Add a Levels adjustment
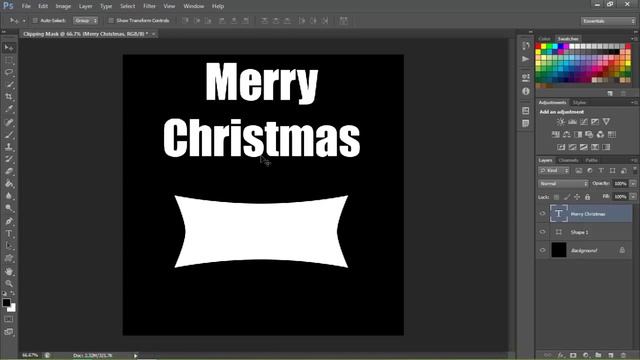Screen dimensions: 640x360 (572, 122)
